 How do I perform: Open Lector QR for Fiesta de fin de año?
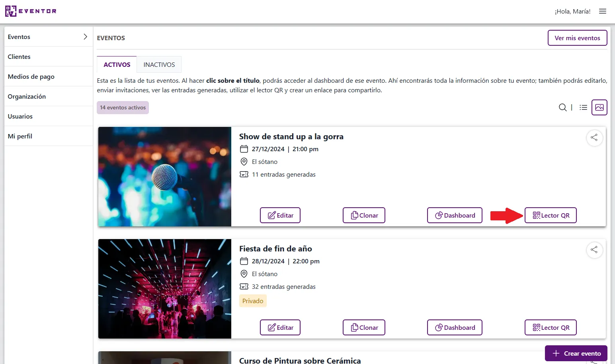coord(551,327)
